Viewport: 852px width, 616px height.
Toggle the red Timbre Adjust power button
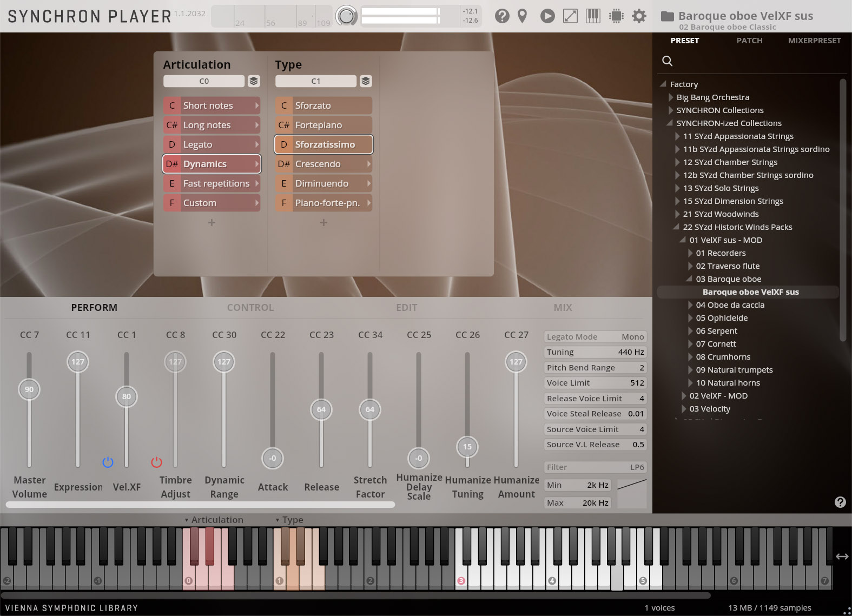click(x=156, y=462)
